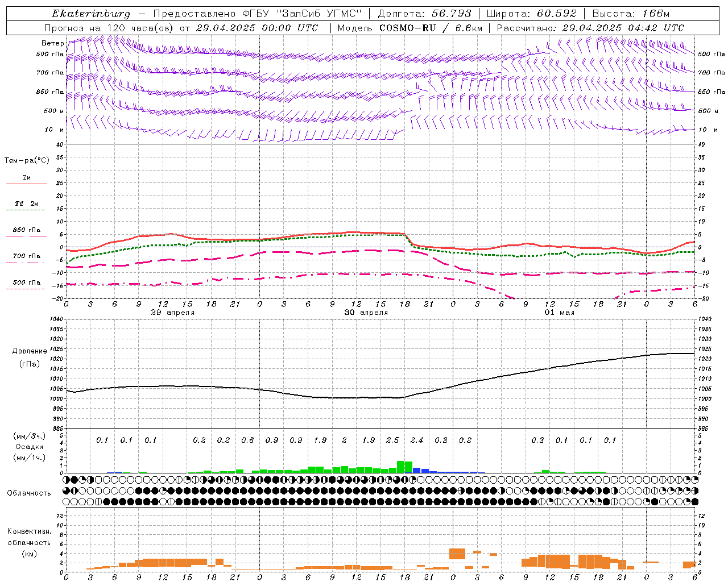Click the 'Давление' pressure panel label
Image resolution: width=728 pixels, height=582 pixels.
[30, 351]
